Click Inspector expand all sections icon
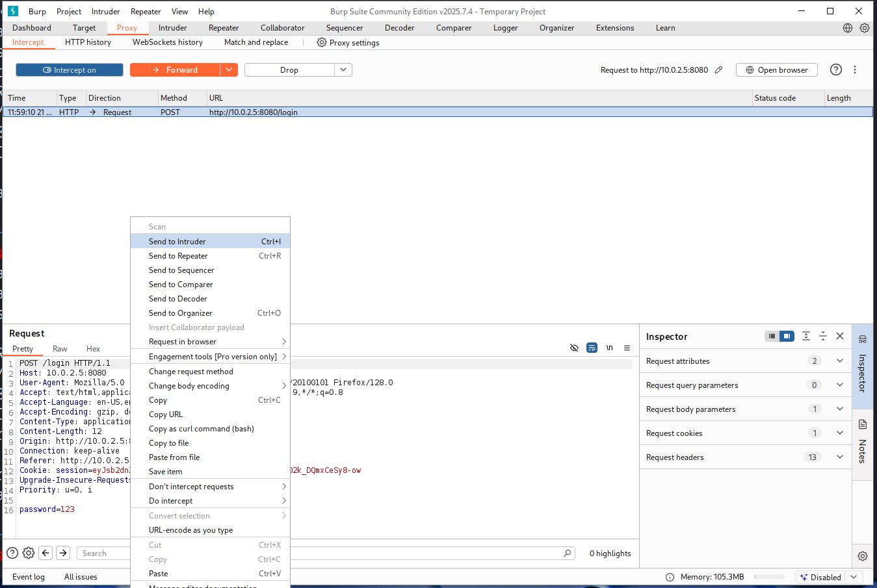Screen dimensions: 877x588 coord(806,336)
